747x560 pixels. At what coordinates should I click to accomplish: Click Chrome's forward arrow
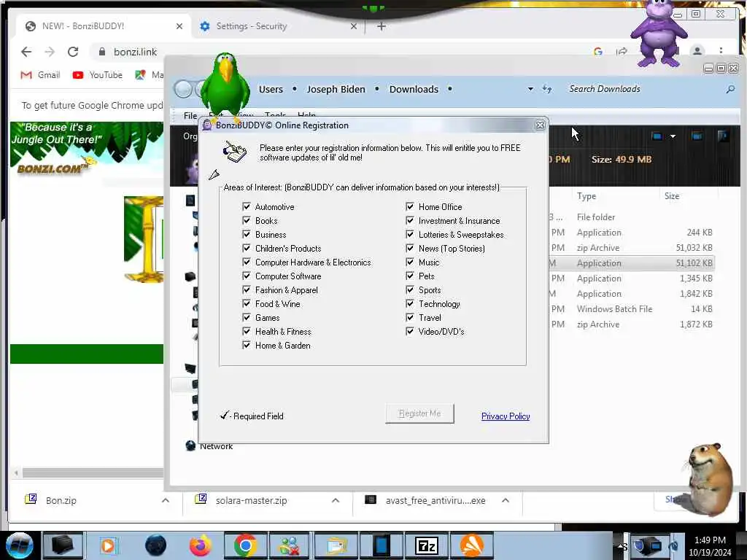coord(50,52)
